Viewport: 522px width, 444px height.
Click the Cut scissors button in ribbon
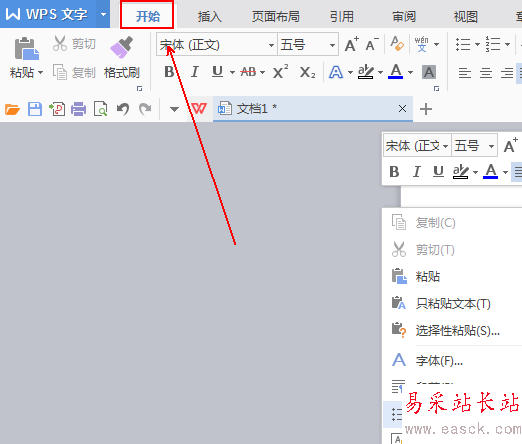74,44
